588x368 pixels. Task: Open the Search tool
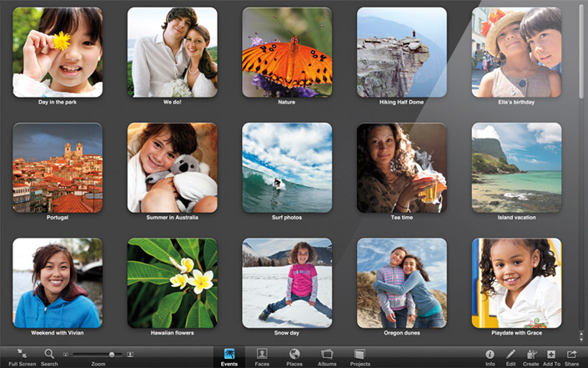[49, 353]
